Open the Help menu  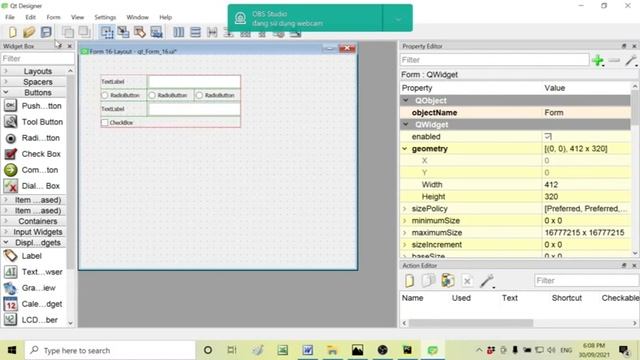pyautogui.click(x=165, y=17)
